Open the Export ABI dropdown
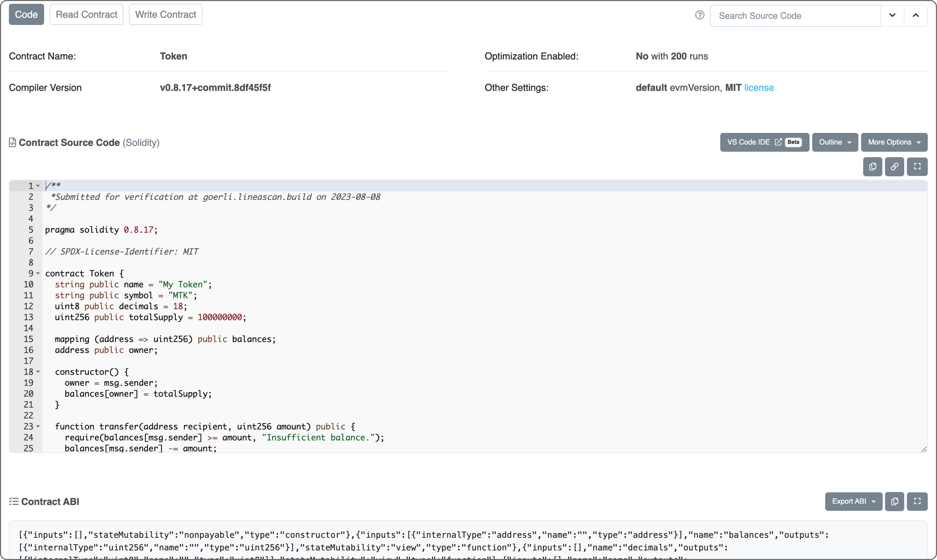The image size is (937, 560). pyautogui.click(x=854, y=501)
